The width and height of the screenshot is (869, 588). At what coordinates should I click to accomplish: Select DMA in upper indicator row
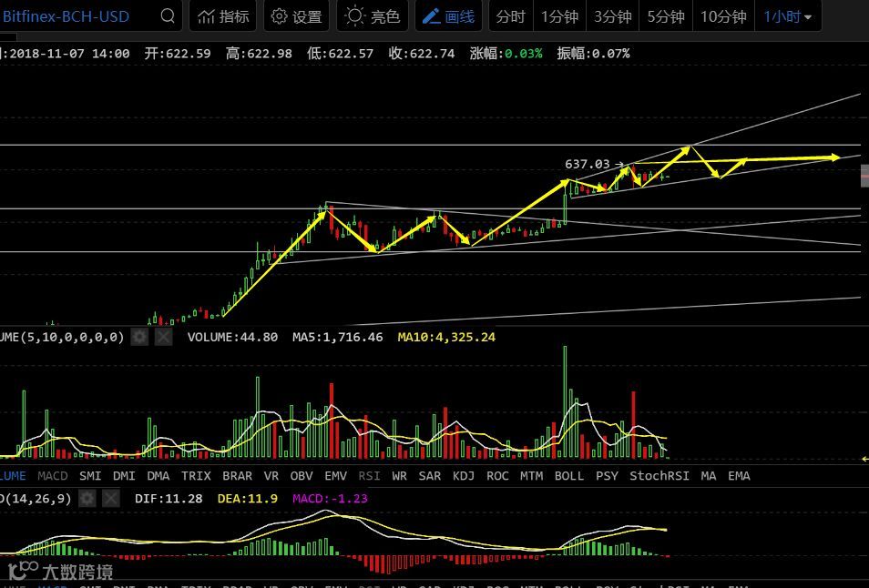click(x=158, y=476)
